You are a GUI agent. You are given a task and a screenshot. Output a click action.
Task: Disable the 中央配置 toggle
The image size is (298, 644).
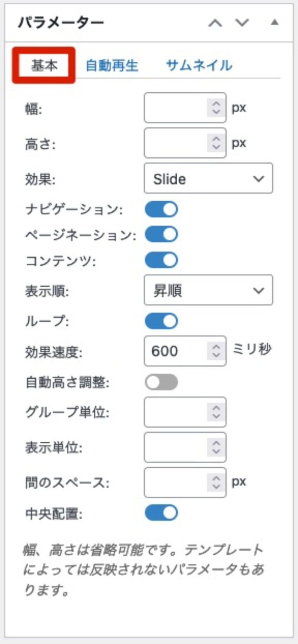pos(161,513)
